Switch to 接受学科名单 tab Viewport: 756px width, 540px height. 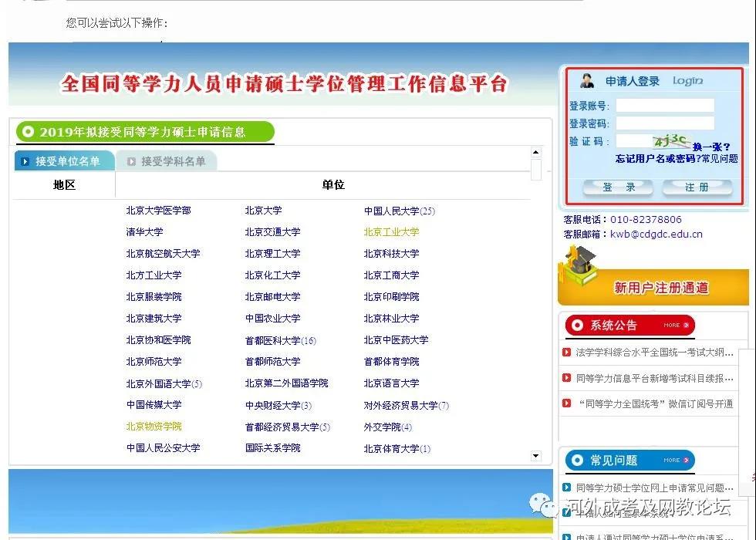click(x=167, y=161)
